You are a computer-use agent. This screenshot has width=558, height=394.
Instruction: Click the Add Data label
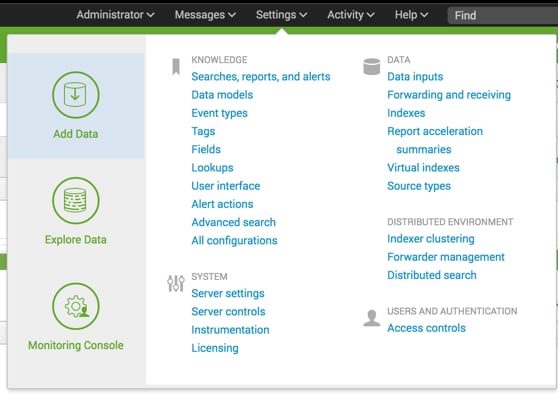(x=76, y=134)
